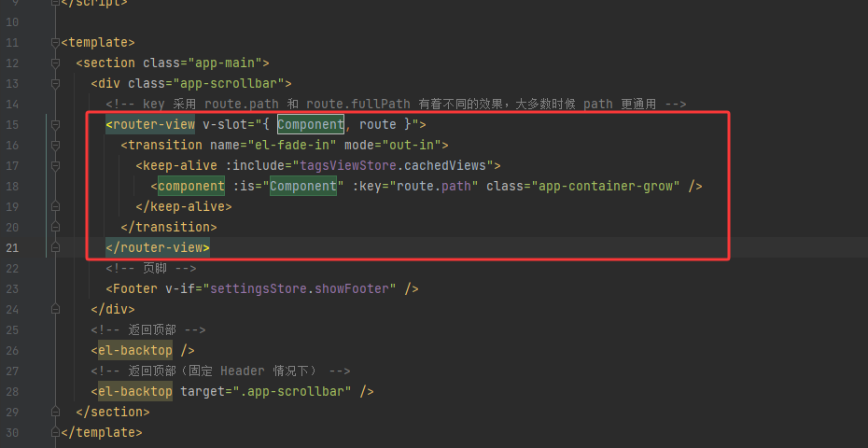Click the "app-scrollbar" class value on line 13

point(230,84)
